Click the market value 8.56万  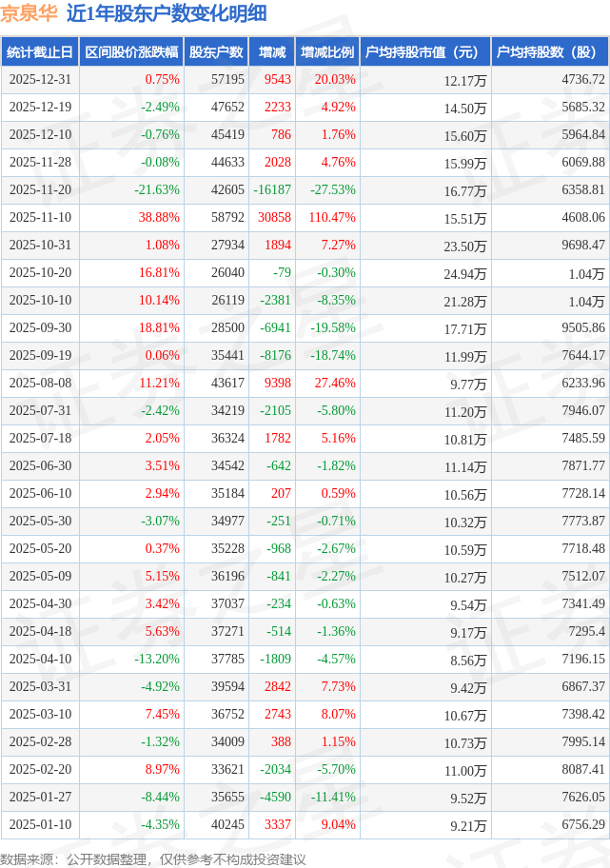[468, 660]
